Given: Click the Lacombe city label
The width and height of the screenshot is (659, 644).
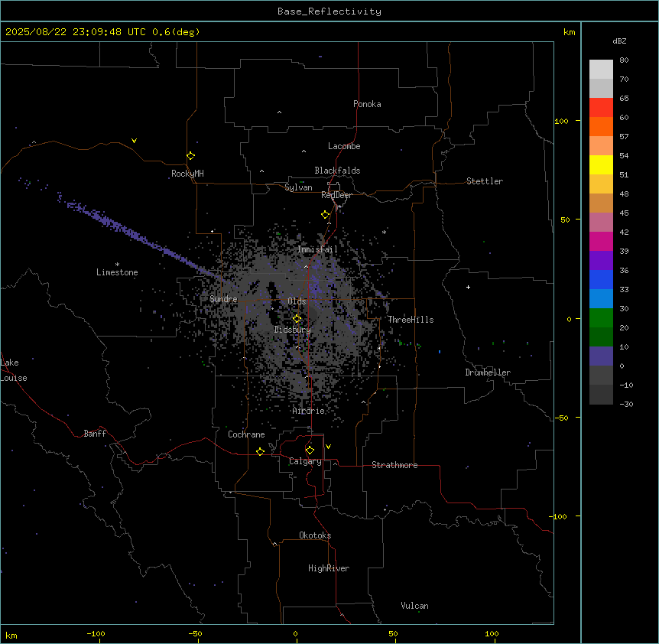Looking at the screenshot, I should coord(344,146).
